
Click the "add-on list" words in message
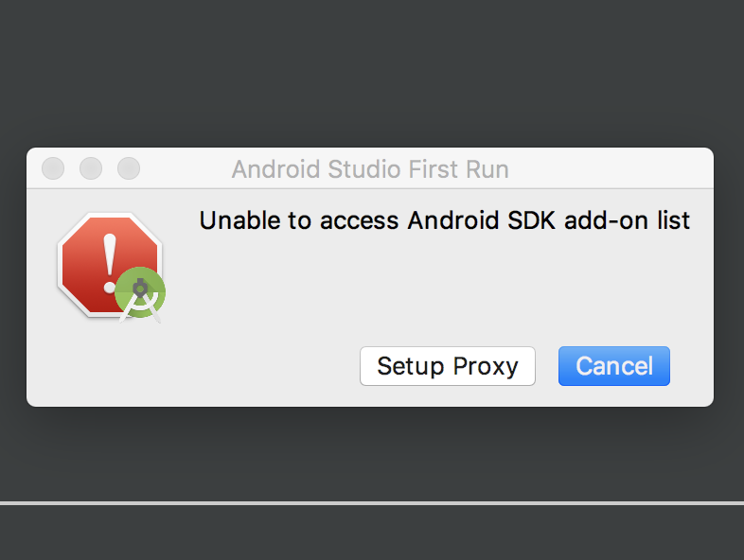point(627,220)
